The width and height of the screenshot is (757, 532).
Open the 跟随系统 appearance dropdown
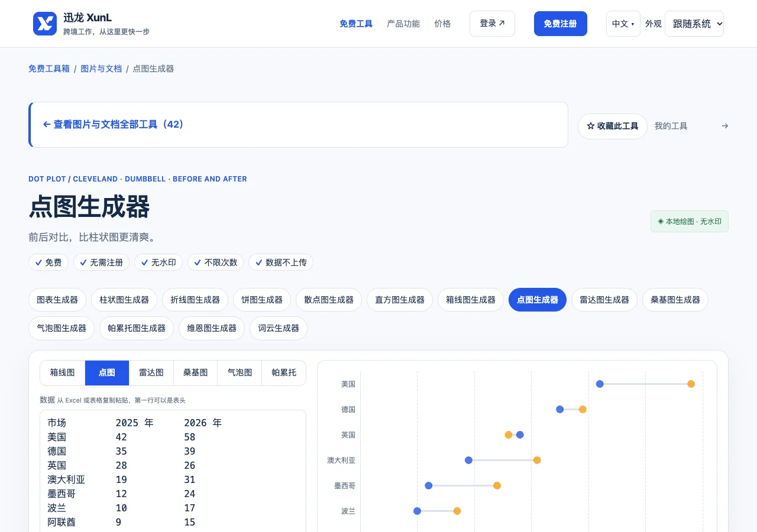point(694,24)
